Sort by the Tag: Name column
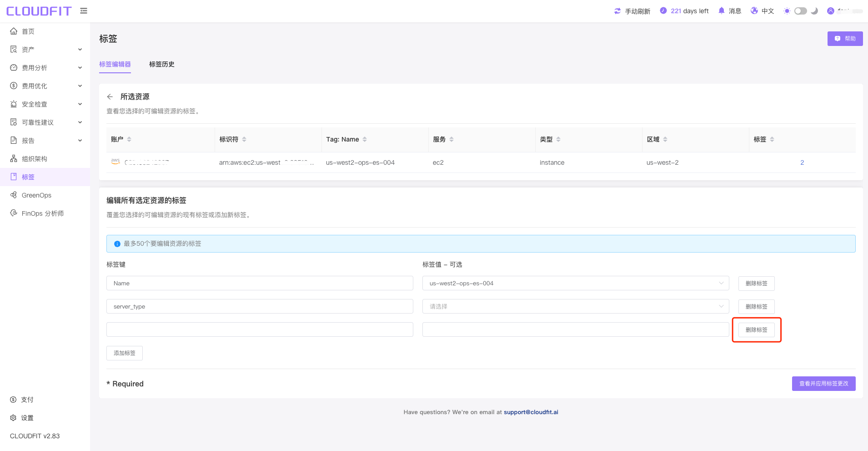 point(365,139)
